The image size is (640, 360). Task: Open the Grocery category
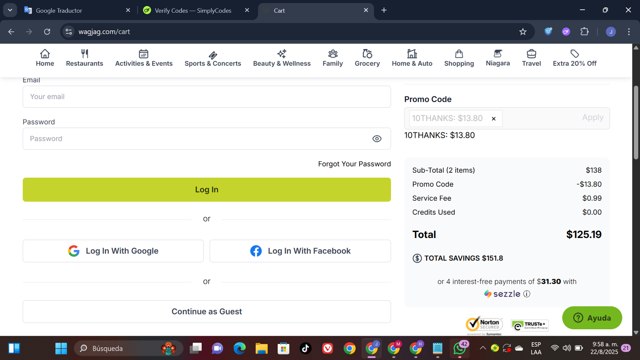367,58
